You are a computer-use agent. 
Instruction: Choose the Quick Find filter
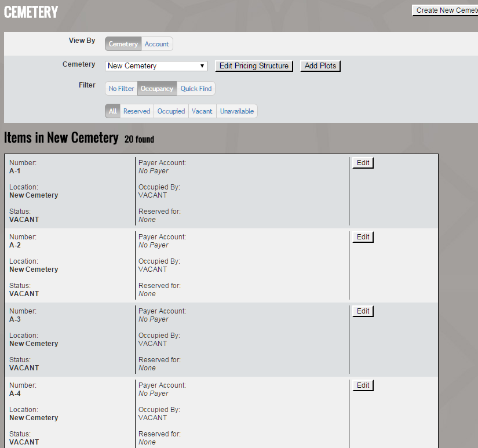pos(196,89)
